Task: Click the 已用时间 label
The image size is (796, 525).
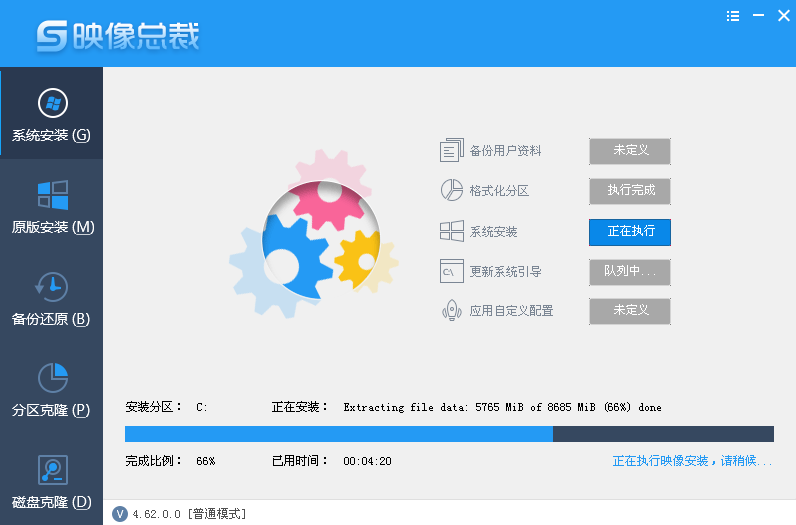Action: (300, 461)
